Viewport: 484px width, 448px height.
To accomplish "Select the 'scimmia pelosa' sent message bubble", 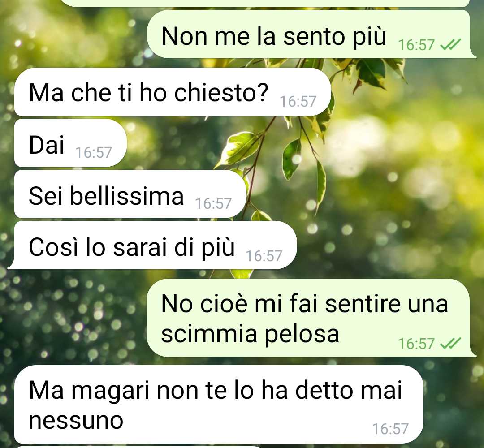I will pyautogui.click(x=311, y=318).
